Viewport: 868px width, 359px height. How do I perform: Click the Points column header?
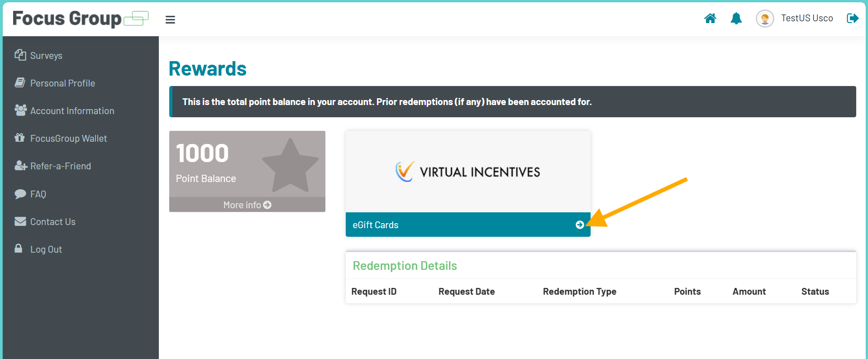(x=687, y=292)
